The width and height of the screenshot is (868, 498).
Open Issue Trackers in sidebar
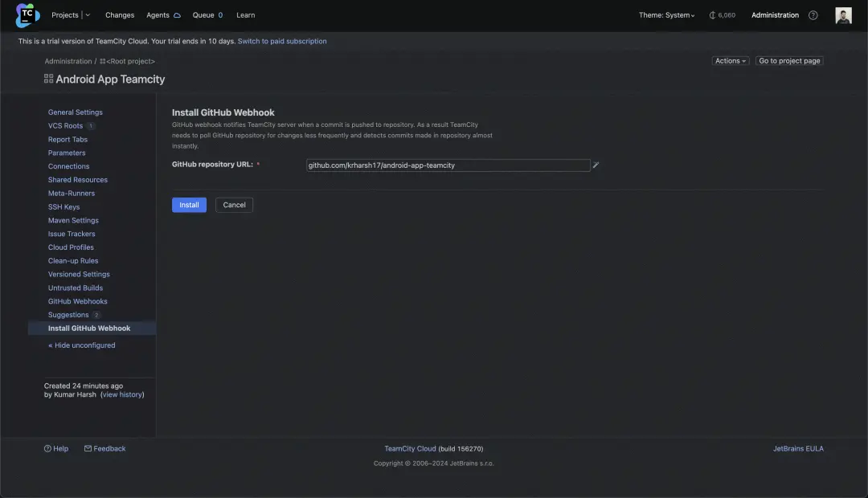click(72, 234)
